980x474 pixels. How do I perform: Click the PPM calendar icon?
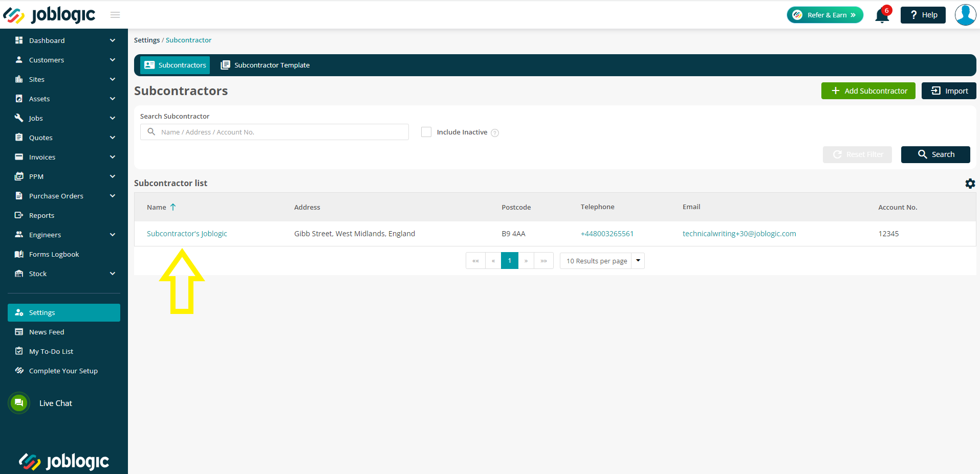[x=19, y=176]
